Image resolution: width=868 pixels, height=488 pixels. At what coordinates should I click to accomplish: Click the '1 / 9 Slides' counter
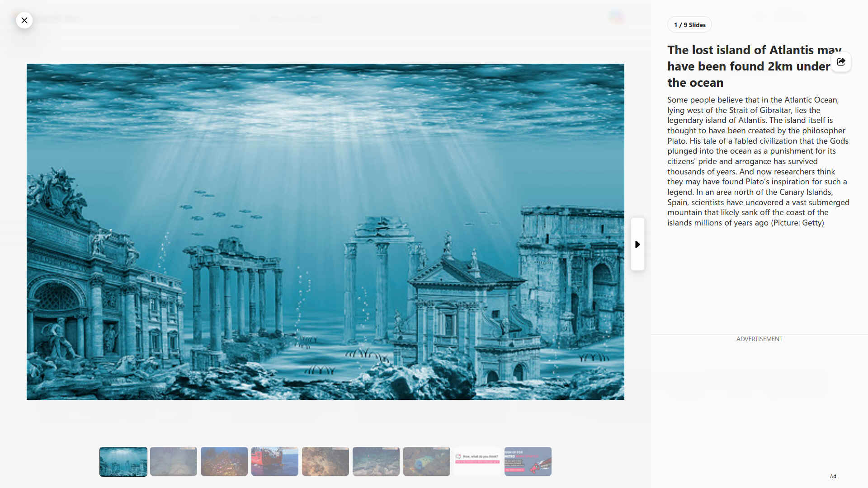pyautogui.click(x=689, y=25)
